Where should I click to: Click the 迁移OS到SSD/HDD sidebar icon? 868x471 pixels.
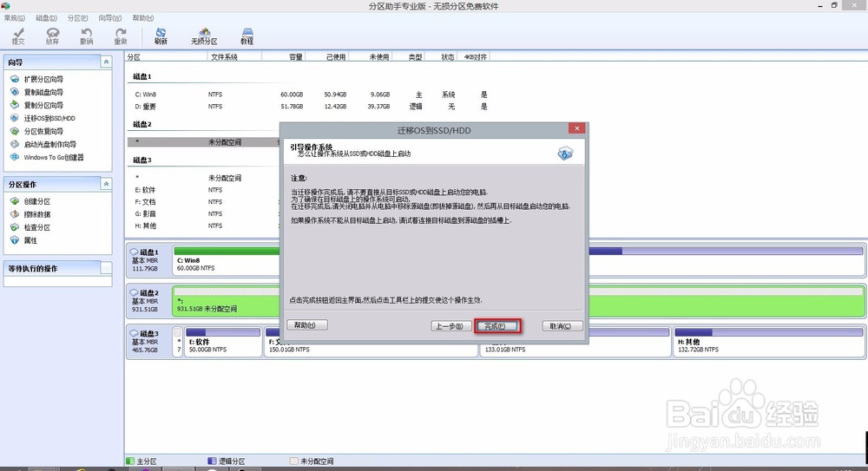click(15, 118)
